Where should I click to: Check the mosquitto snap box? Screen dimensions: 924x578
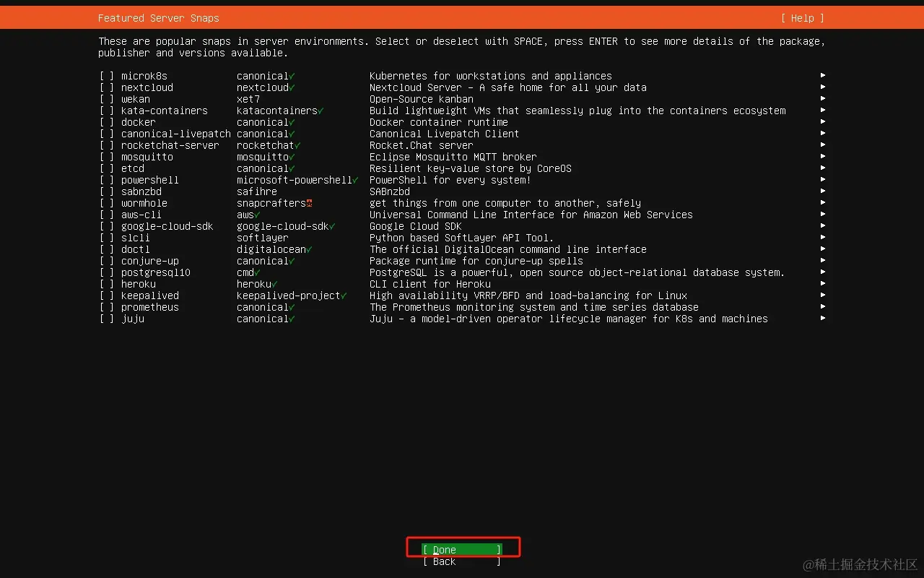pos(107,157)
